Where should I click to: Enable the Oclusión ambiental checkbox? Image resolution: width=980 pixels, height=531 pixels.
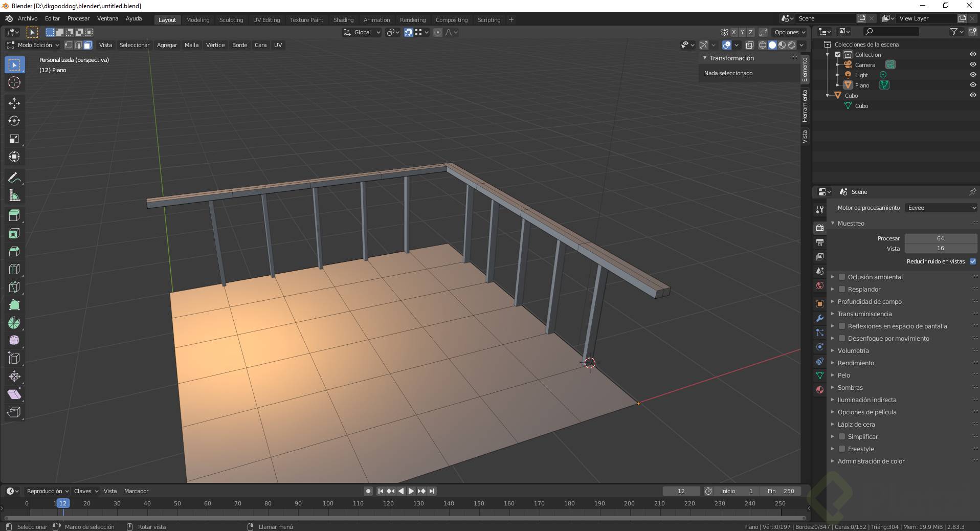click(x=842, y=277)
